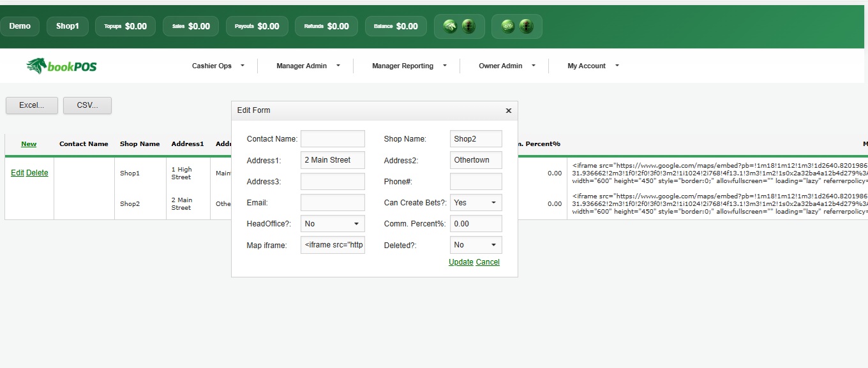Click the Address1 column header

click(x=188, y=144)
